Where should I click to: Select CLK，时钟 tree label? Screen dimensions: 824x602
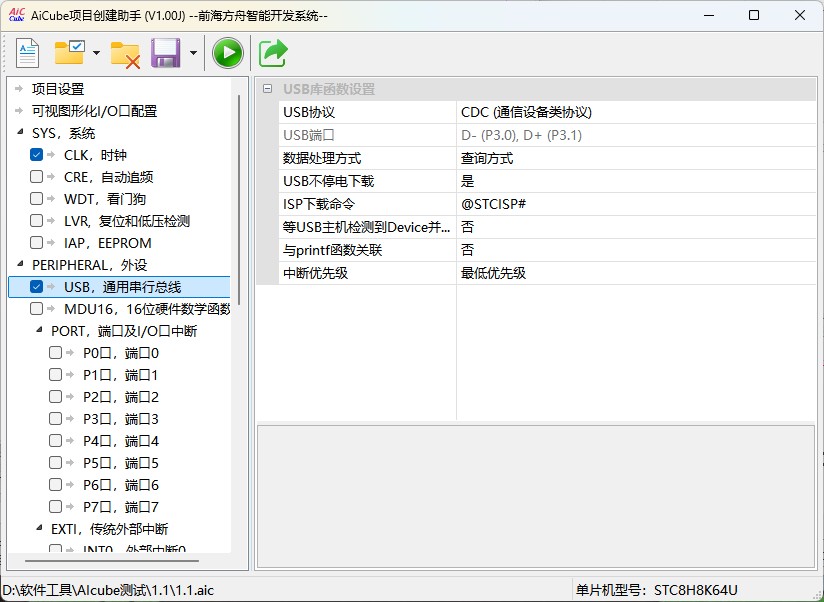[x=95, y=155]
